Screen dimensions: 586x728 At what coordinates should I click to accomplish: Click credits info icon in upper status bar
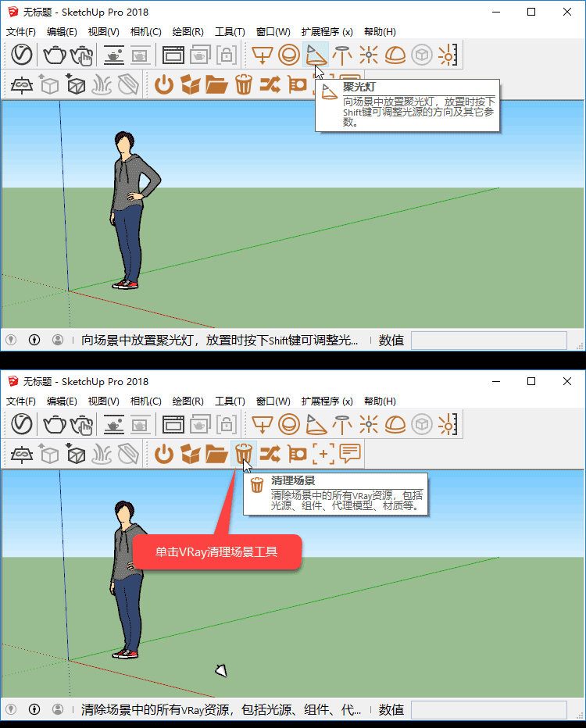34,340
